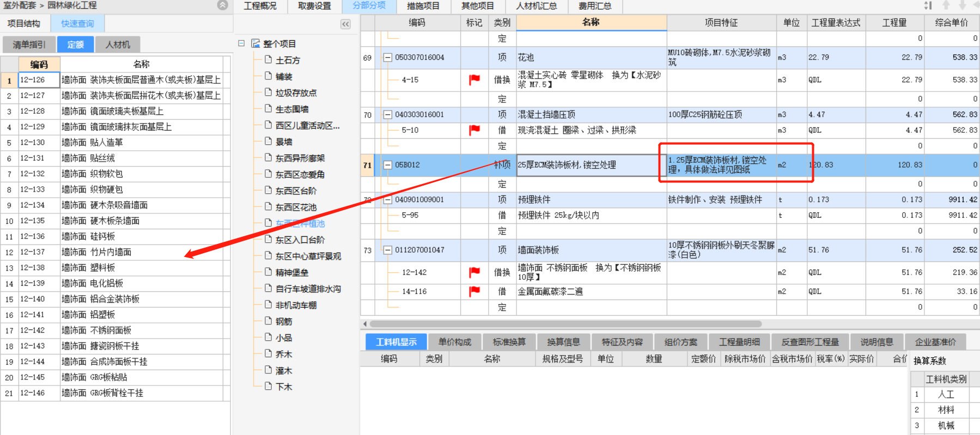Click document icon beside 东西异形廊架

[268, 157]
